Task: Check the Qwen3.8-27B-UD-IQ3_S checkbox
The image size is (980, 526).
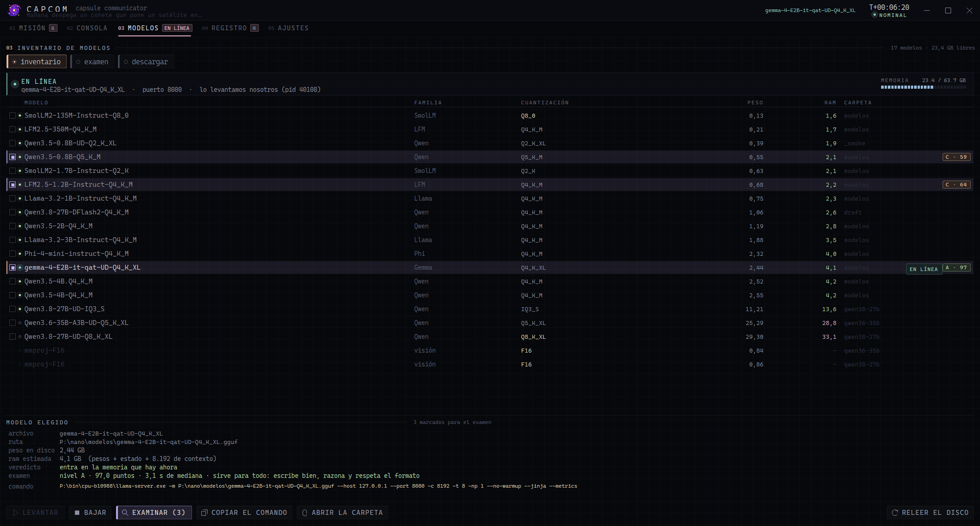Action: coord(12,309)
